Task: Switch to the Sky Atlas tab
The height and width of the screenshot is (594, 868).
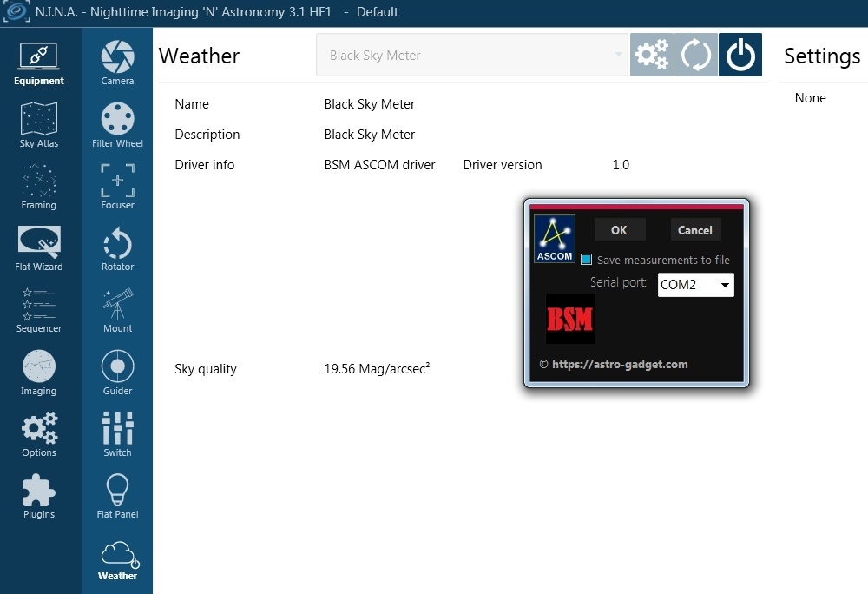Action: pos(38,125)
